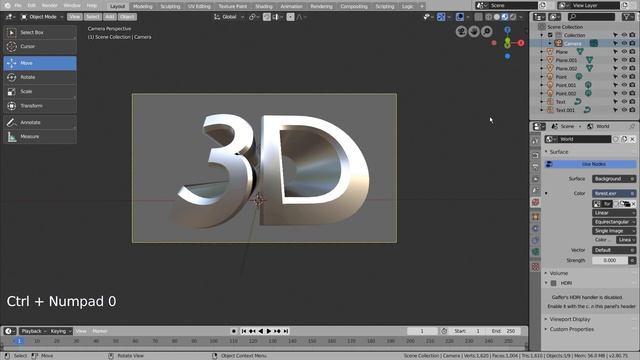Switch to rendered viewport shading
This screenshot has height=360, width=640.
click(x=513, y=17)
